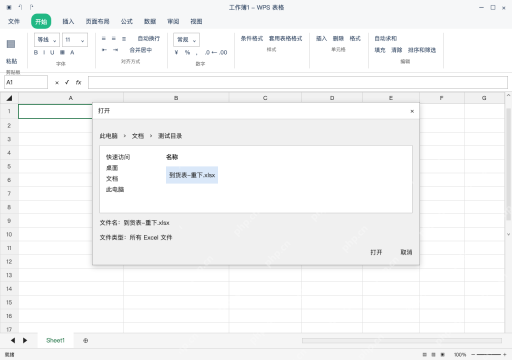Switch to the 数据 ribbon tab
Viewport: 512px width, 360px height.
click(150, 21)
